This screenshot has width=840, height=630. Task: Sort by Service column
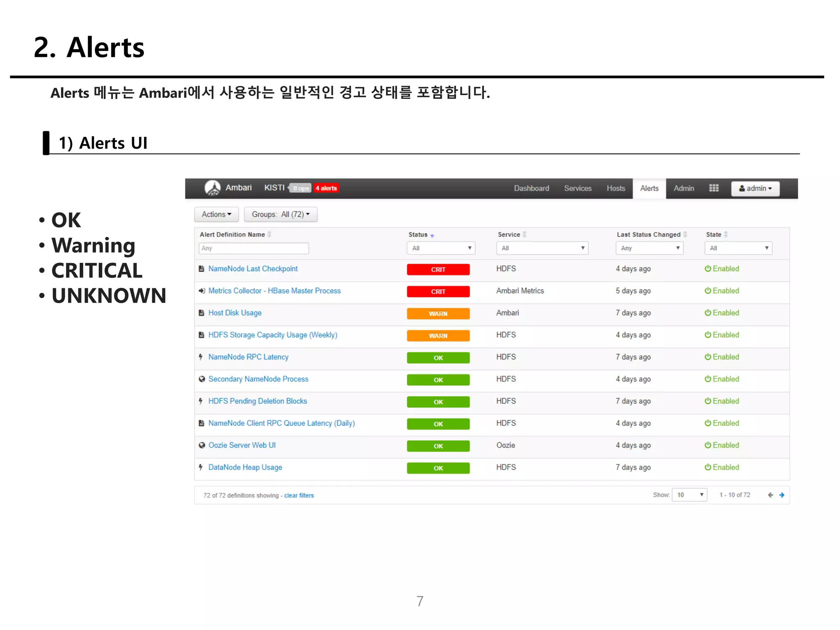(524, 235)
